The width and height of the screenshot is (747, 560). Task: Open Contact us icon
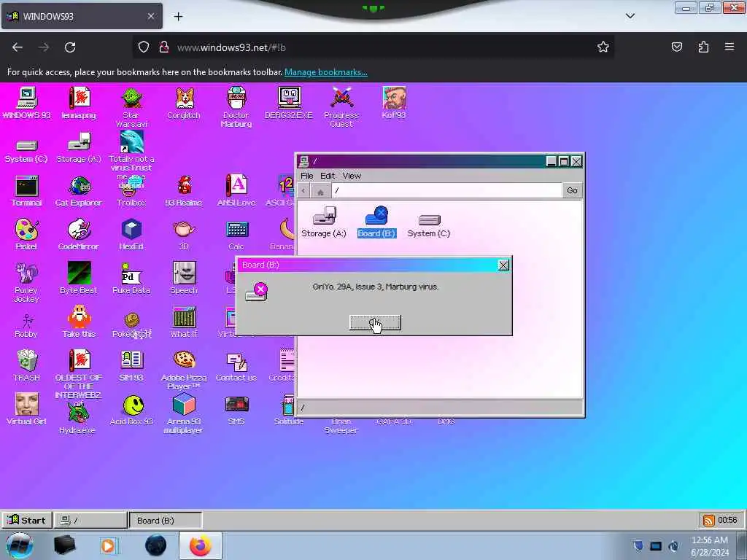[236, 367]
